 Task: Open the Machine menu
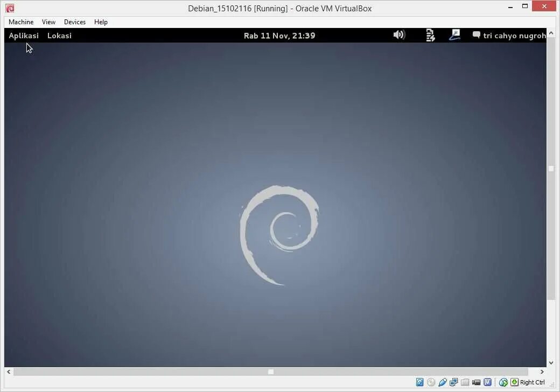click(x=21, y=22)
